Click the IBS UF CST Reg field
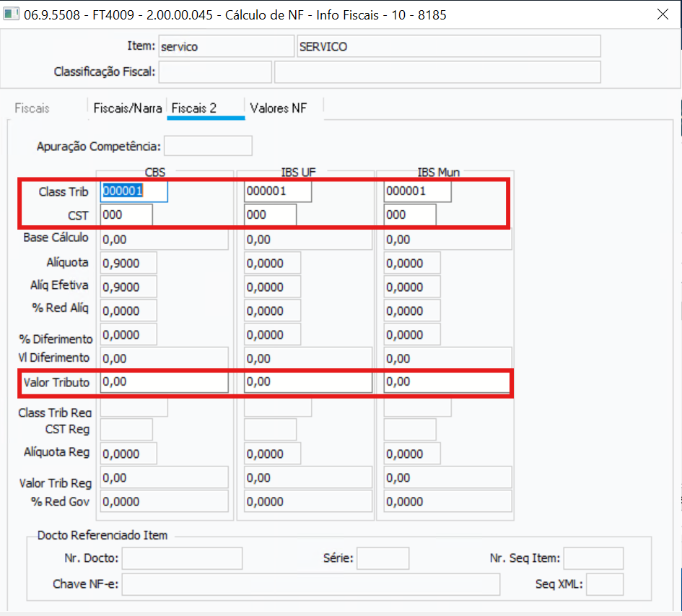Viewport: 682px width, 616px height. 270,430
